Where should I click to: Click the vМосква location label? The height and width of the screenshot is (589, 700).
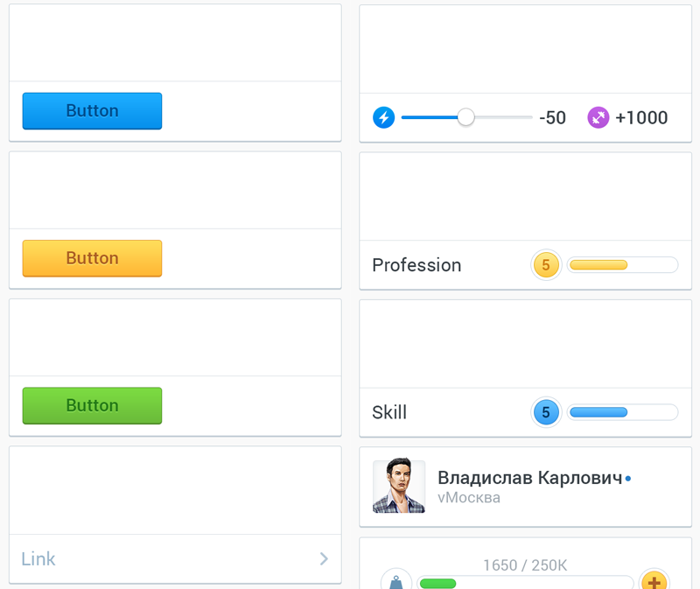click(468, 497)
